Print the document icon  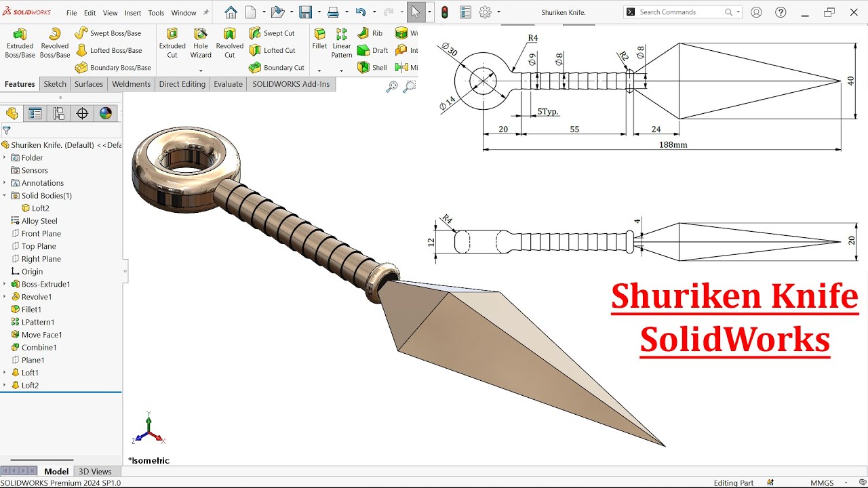click(333, 12)
